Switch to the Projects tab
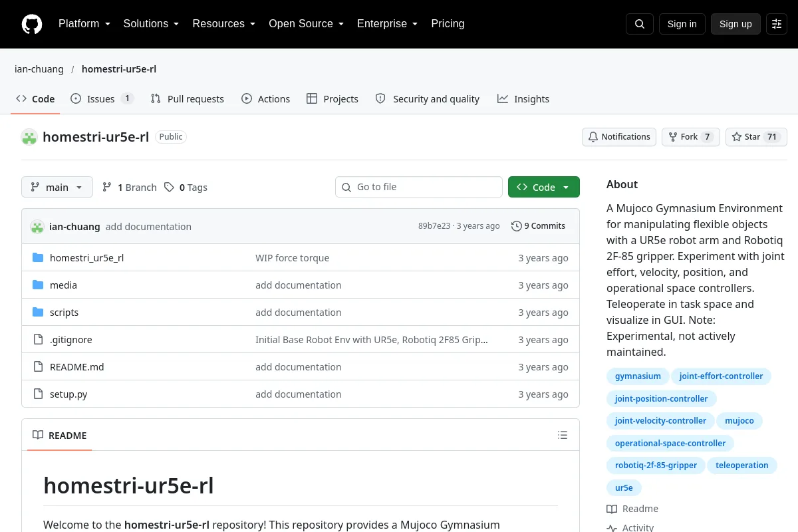 point(332,99)
